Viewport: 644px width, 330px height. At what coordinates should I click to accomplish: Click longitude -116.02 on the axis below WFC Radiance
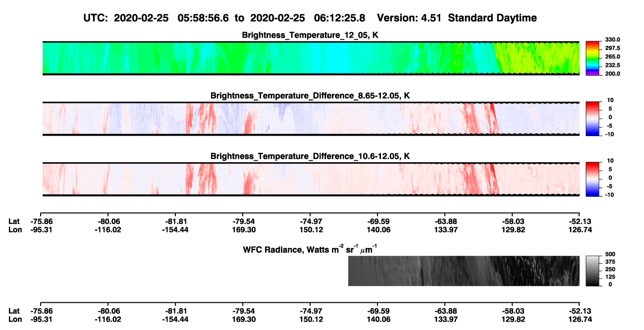pos(109,319)
